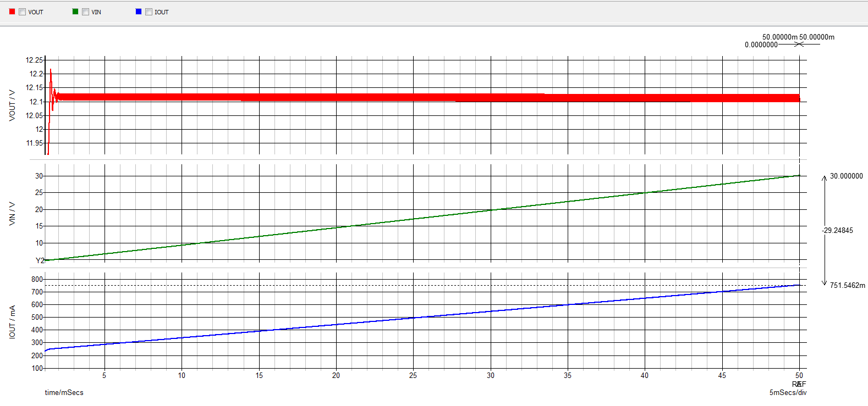This screenshot has height=406, width=868.
Task: Click the Y2 label on VIN axis
Action: [40, 260]
